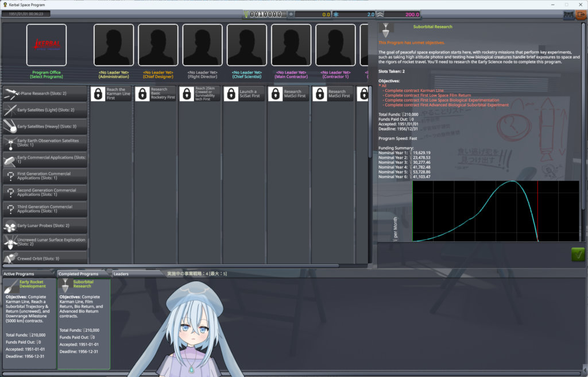Click the KSC facilities icon at top right

click(568, 16)
